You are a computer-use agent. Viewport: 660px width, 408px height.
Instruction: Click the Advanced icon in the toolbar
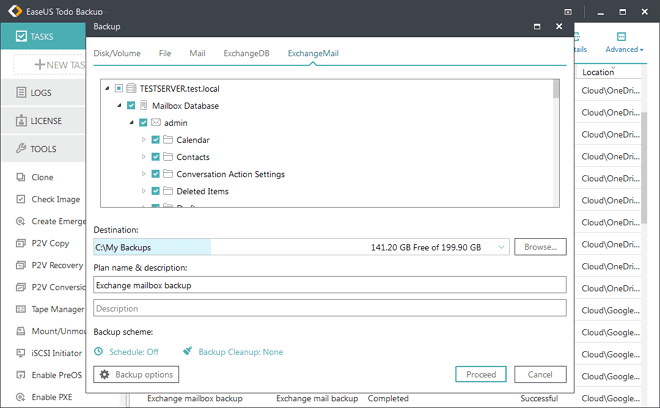click(621, 37)
